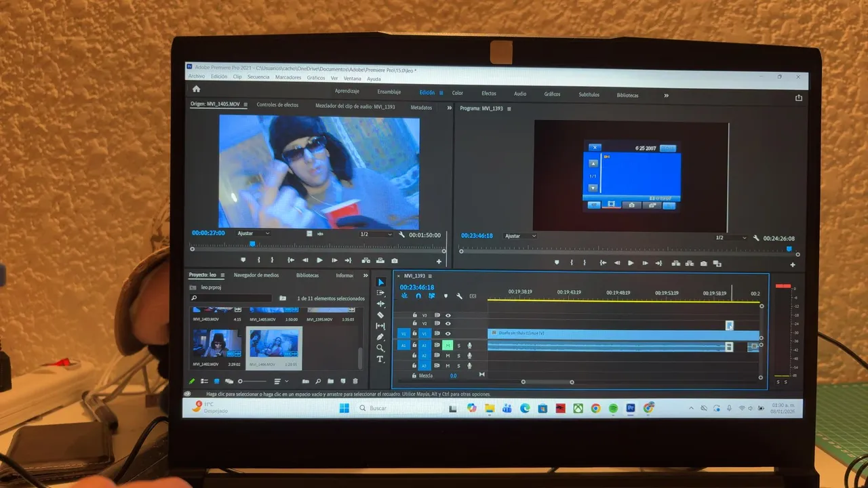
Task: Open the MVI_1393 timeline panel menu
Action: point(430,276)
